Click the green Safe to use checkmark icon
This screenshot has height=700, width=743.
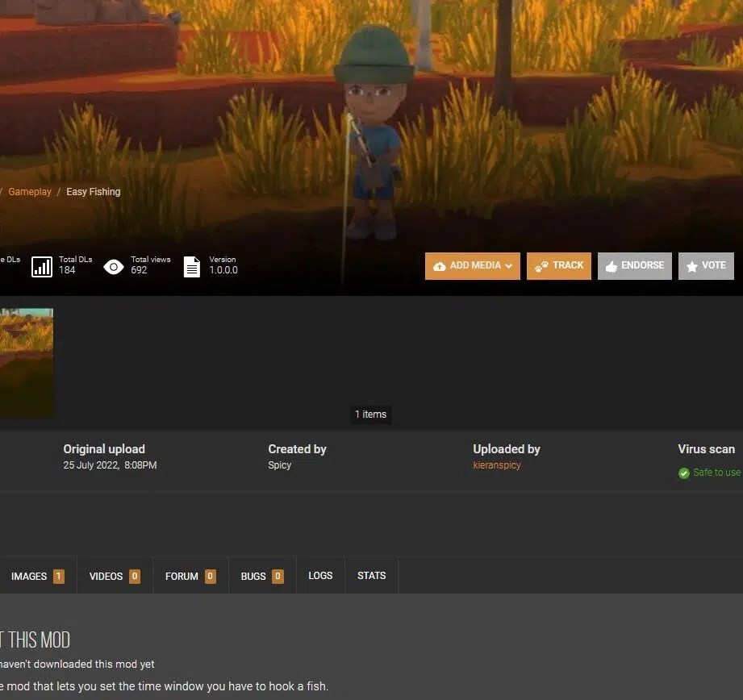pos(684,473)
